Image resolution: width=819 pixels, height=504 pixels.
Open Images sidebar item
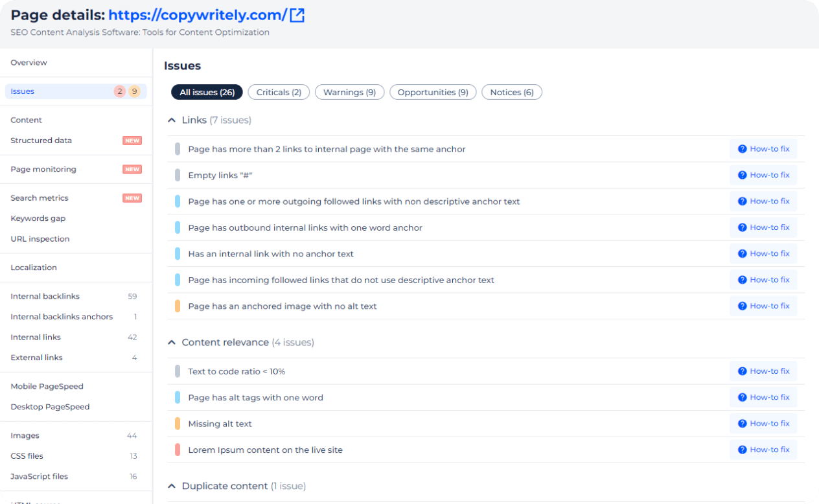pyautogui.click(x=25, y=436)
